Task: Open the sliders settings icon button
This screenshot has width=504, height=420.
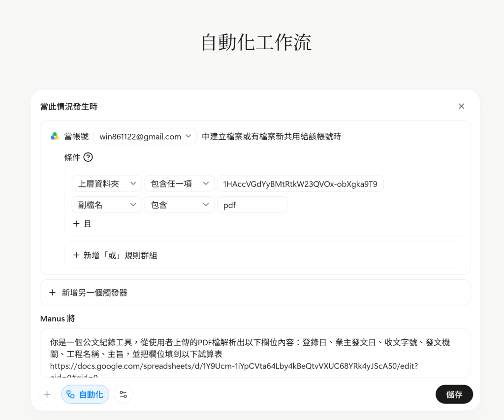Action: click(123, 394)
